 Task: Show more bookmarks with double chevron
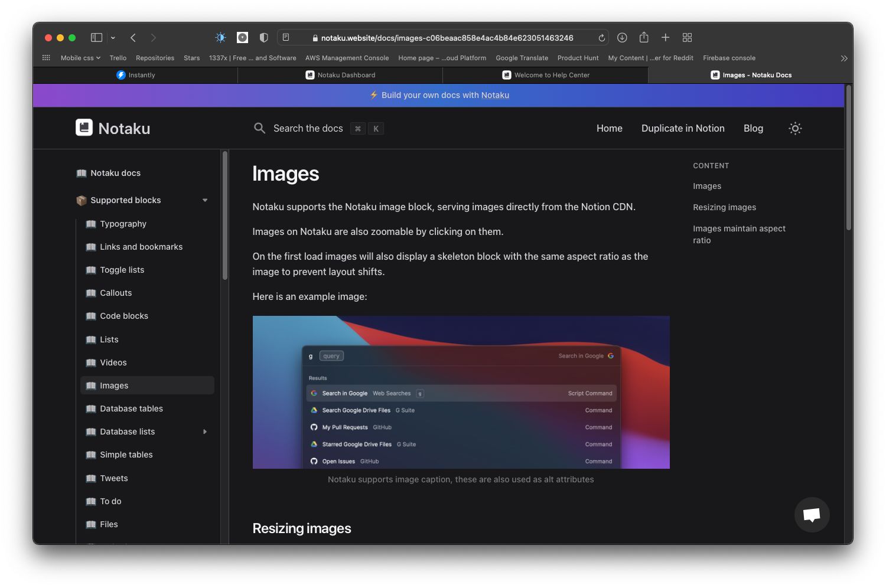click(844, 58)
